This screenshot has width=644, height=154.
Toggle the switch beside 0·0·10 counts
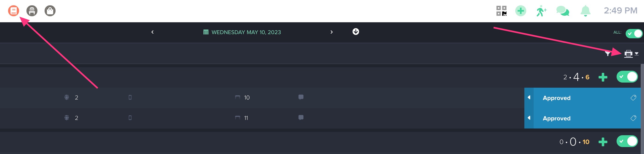627,141
